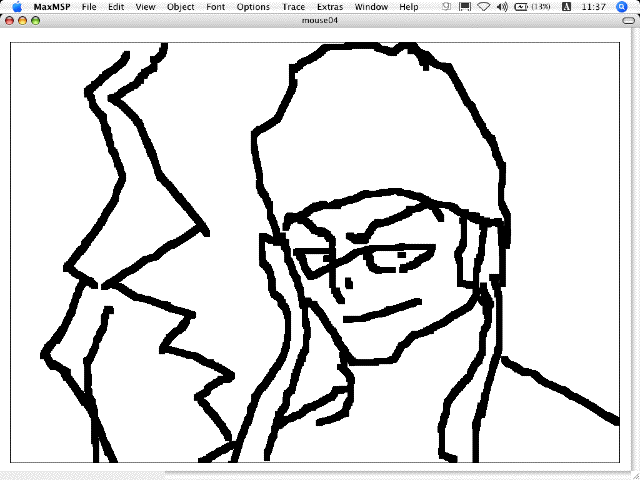Open the View menu
Image resolution: width=640 pixels, height=480 pixels.
click(x=145, y=7)
